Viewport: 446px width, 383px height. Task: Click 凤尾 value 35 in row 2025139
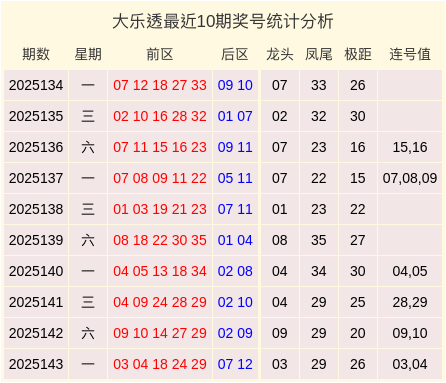[x=319, y=240]
